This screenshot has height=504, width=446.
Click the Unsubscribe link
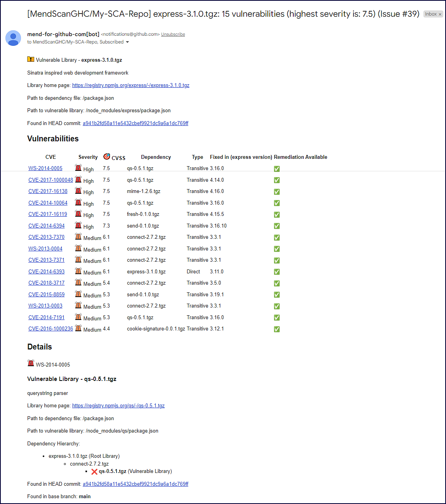coord(173,35)
